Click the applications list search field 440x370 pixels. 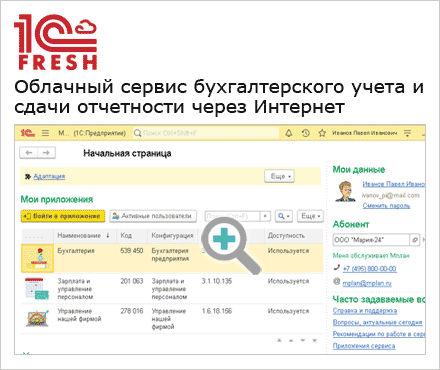[232, 216]
